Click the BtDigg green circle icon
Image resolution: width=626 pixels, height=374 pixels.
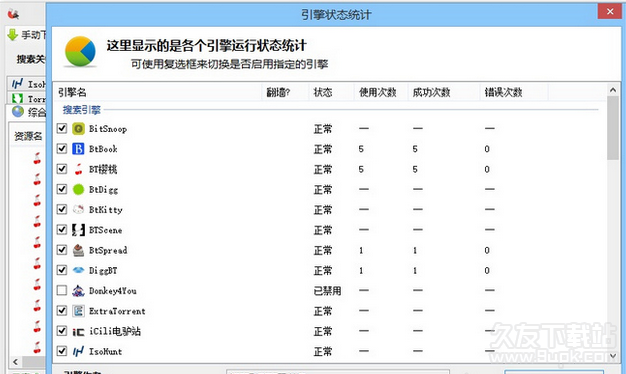pos(78,189)
